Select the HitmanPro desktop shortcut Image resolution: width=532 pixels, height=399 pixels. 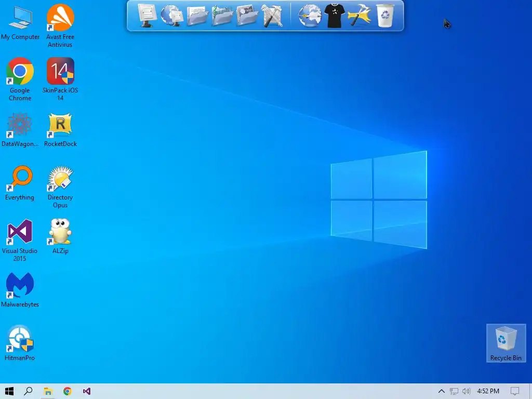click(20, 343)
